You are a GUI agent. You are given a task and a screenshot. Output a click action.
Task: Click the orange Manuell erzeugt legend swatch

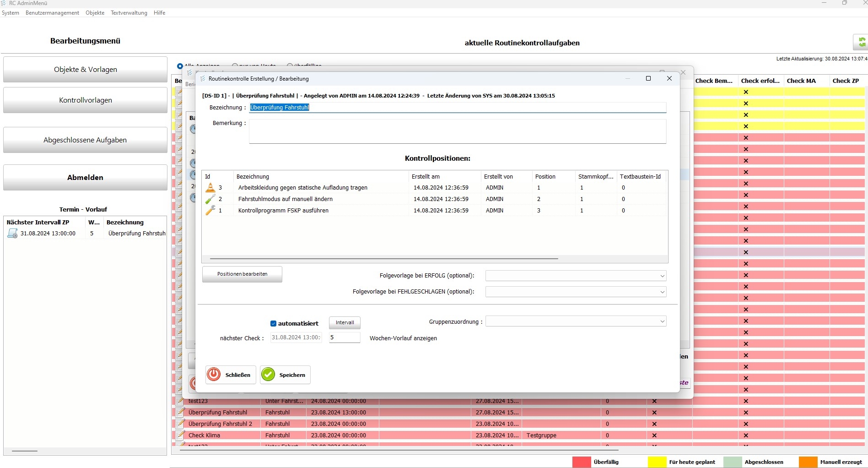[808, 462]
